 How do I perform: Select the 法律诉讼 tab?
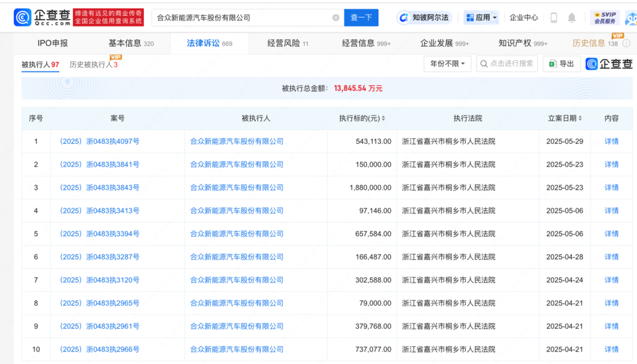[x=209, y=43]
